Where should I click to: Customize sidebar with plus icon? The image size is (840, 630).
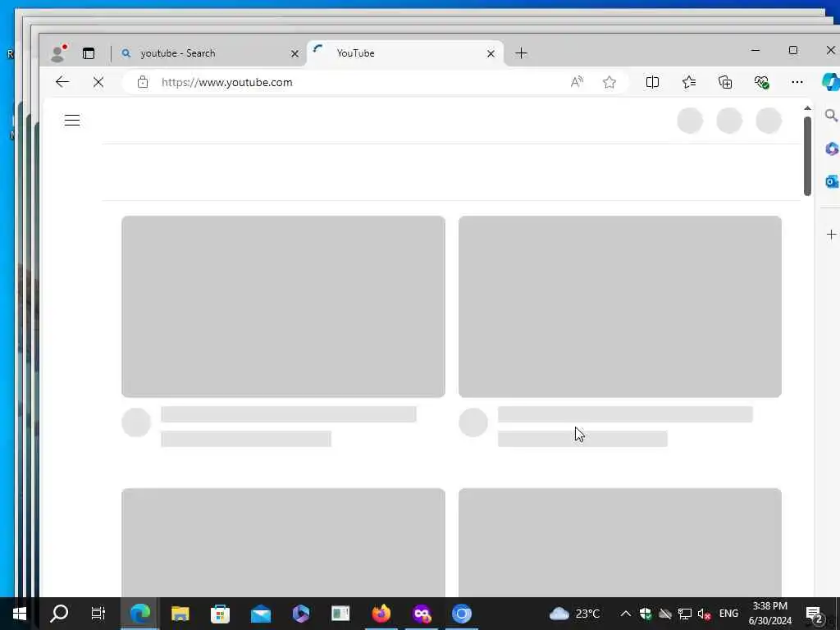coord(832,234)
